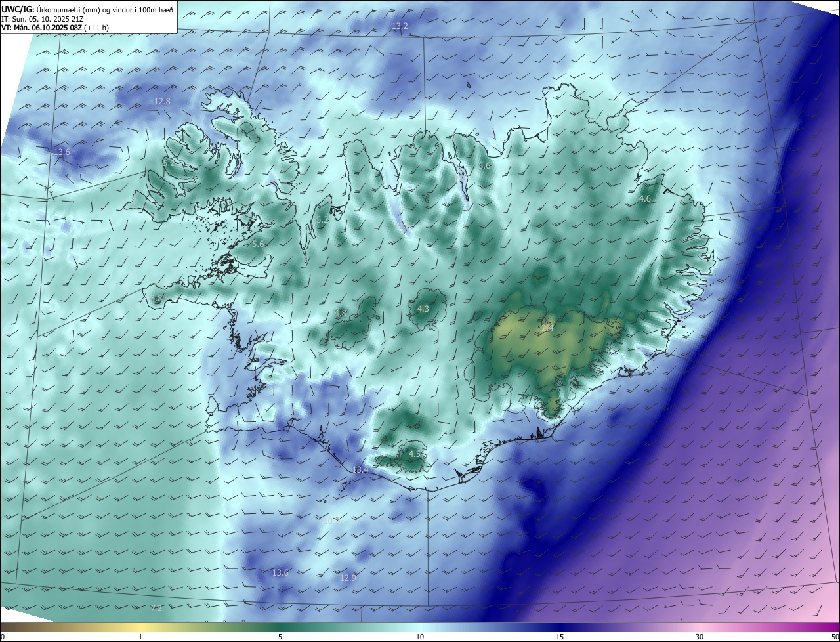
Task: Click the 15 tick on the colour scale
Action: click(x=560, y=637)
